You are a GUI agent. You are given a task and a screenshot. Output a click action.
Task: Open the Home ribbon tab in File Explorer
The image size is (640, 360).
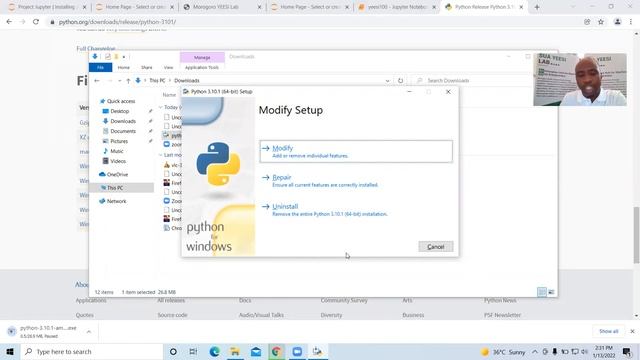(124, 67)
